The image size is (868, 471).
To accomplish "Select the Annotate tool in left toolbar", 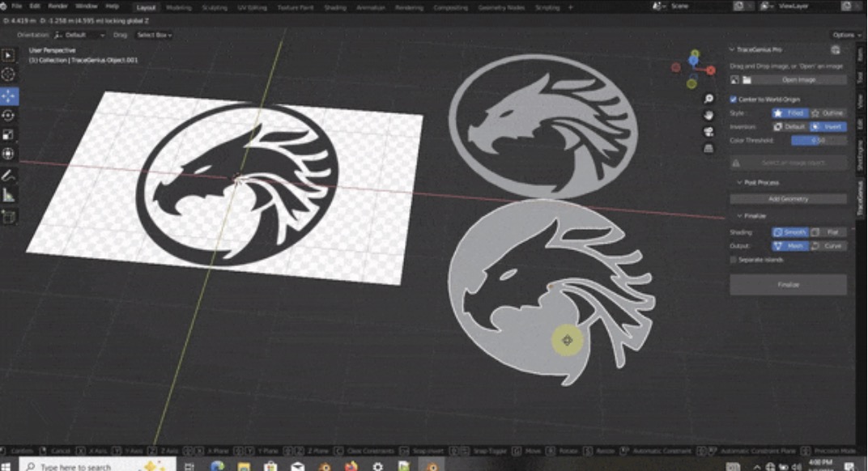I will [8, 176].
